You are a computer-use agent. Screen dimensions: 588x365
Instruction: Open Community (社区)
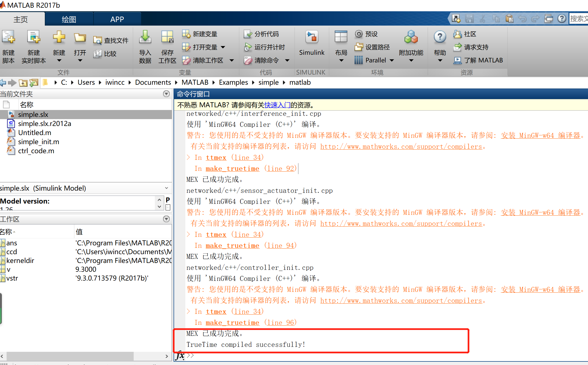465,34
